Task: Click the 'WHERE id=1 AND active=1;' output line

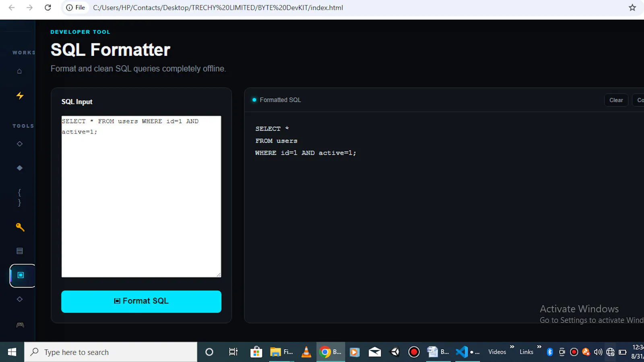Action: click(x=305, y=153)
